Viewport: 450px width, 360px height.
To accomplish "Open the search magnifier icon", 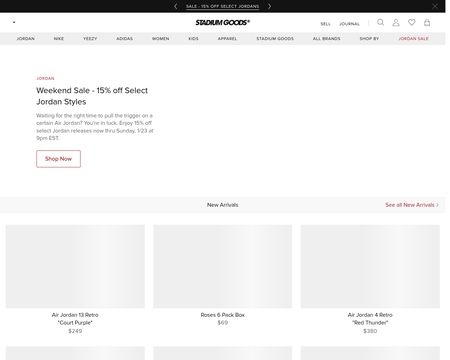I will [380, 22].
